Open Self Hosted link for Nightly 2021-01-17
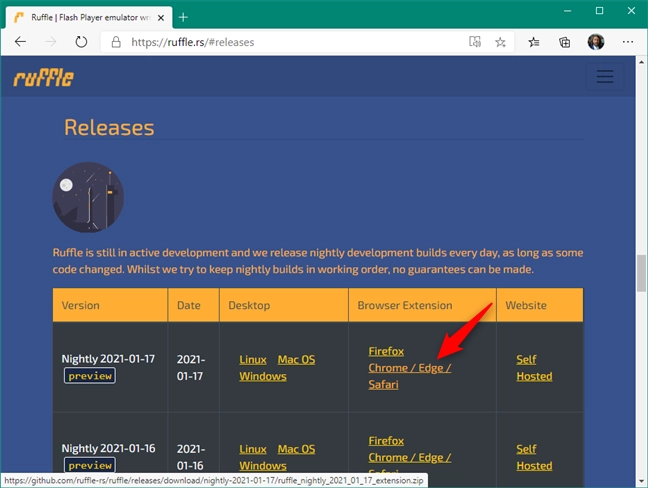 pyautogui.click(x=534, y=368)
